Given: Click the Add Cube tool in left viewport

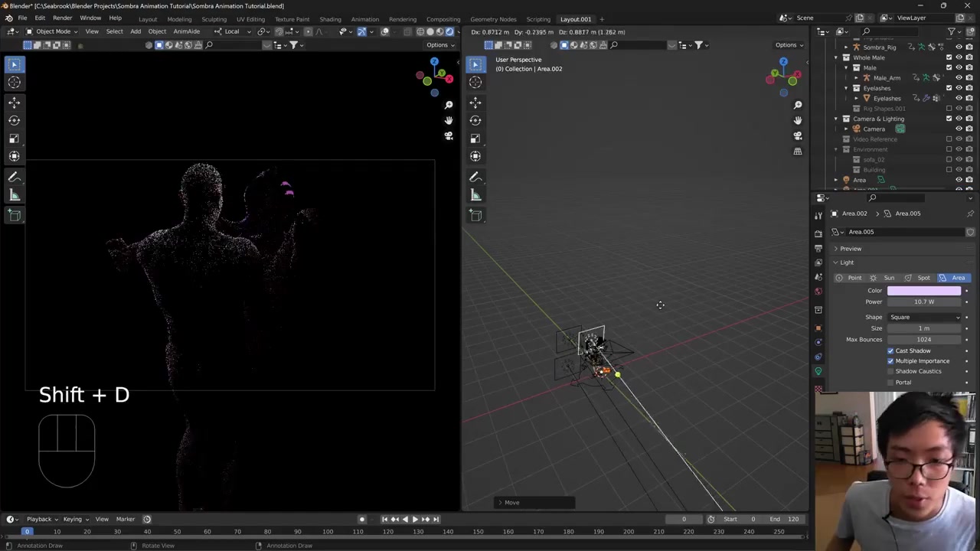Looking at the screenshot, I should [x=15, y=215].
